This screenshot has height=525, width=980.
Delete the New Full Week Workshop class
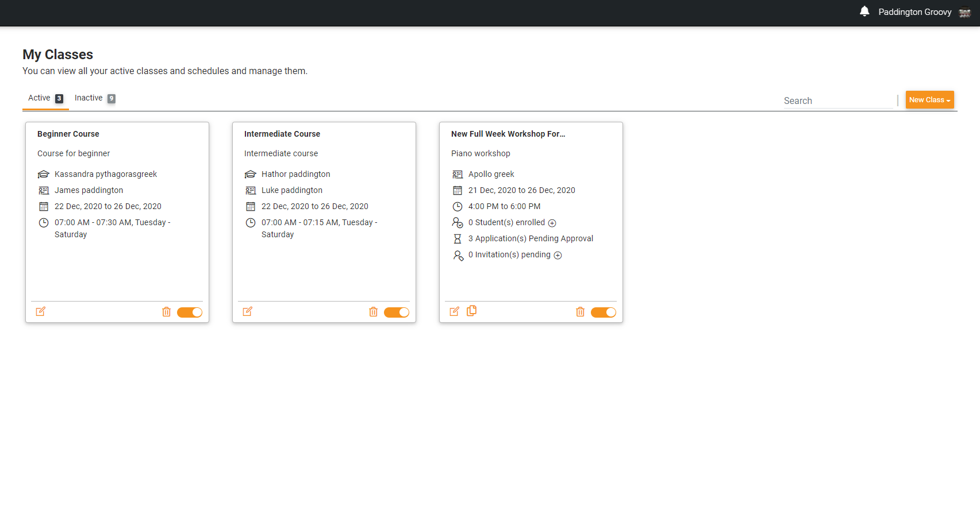580,312
